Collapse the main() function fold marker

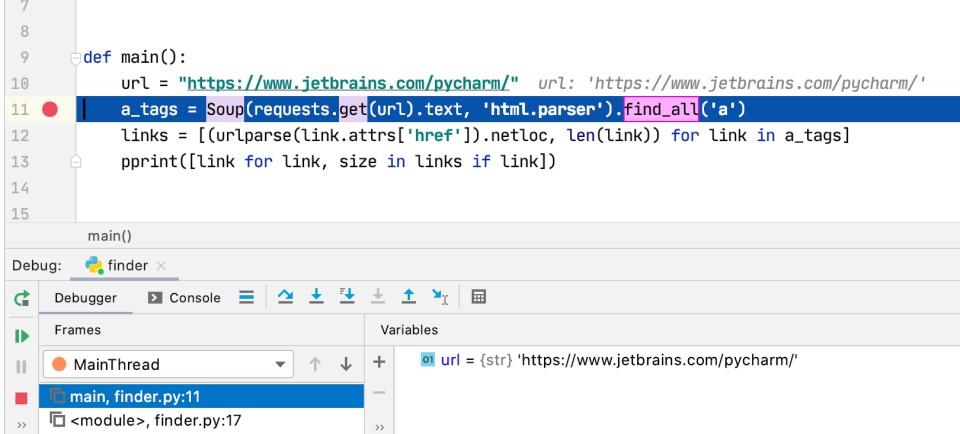click(75, 58)
